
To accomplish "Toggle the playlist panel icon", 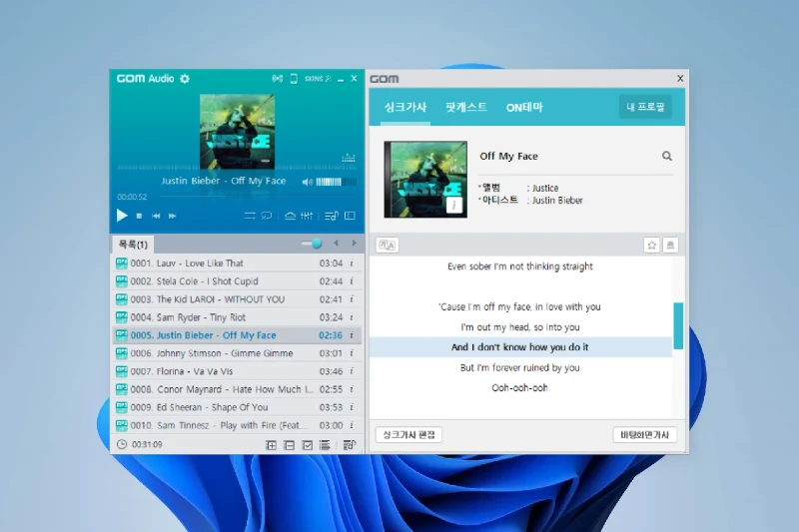I will (332, 216).
